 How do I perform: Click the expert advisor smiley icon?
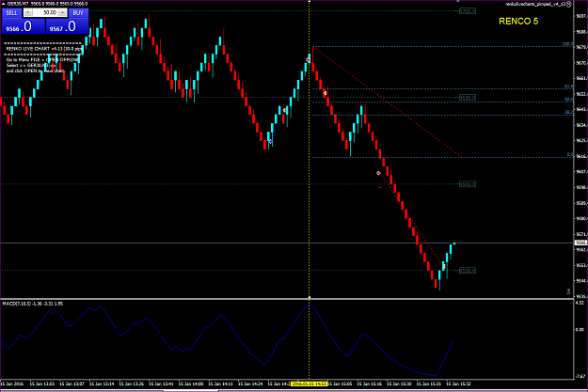click(568, 4)
